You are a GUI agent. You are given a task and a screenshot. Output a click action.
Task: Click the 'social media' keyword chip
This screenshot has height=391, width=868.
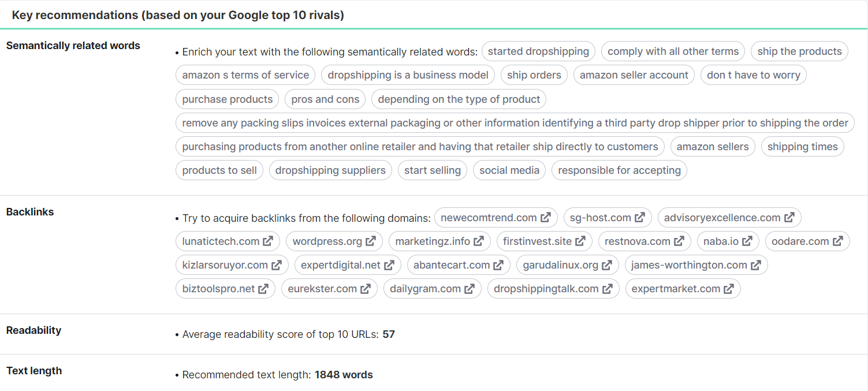pyautogui.click(x=509, y=170)
